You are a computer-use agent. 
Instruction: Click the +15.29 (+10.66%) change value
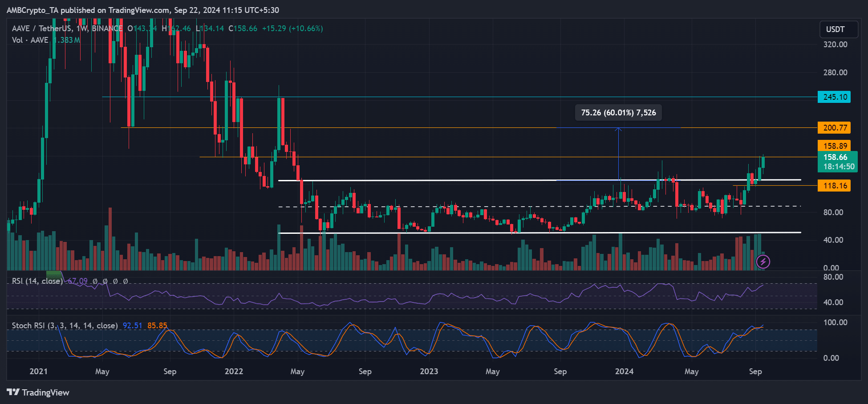292,29
